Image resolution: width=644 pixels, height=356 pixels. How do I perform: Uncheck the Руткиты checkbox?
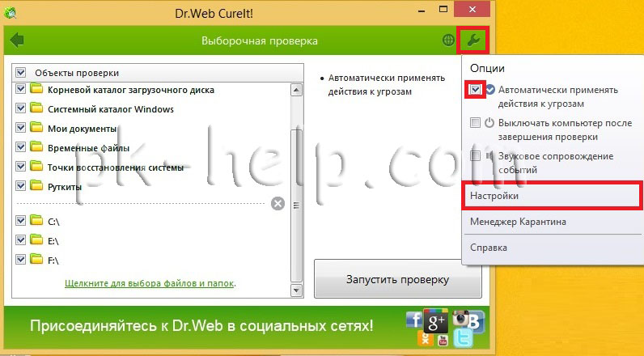[21, 186]
